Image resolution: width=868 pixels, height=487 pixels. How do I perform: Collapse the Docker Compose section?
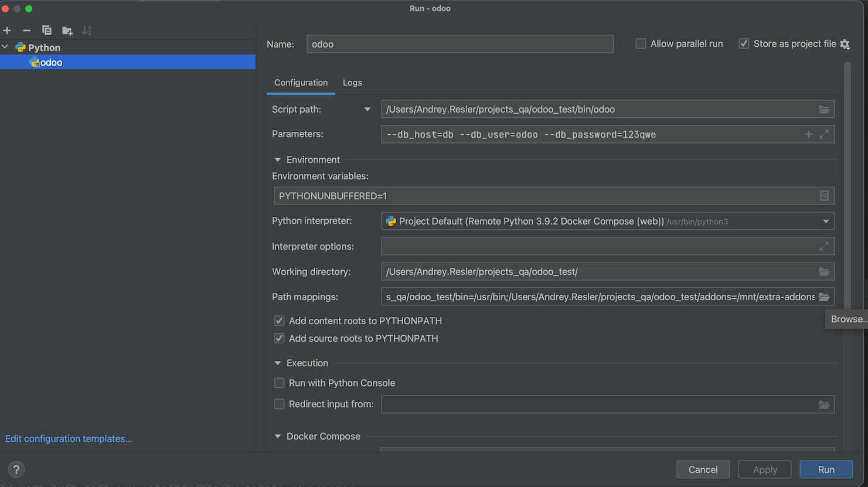tap(278, 437)
